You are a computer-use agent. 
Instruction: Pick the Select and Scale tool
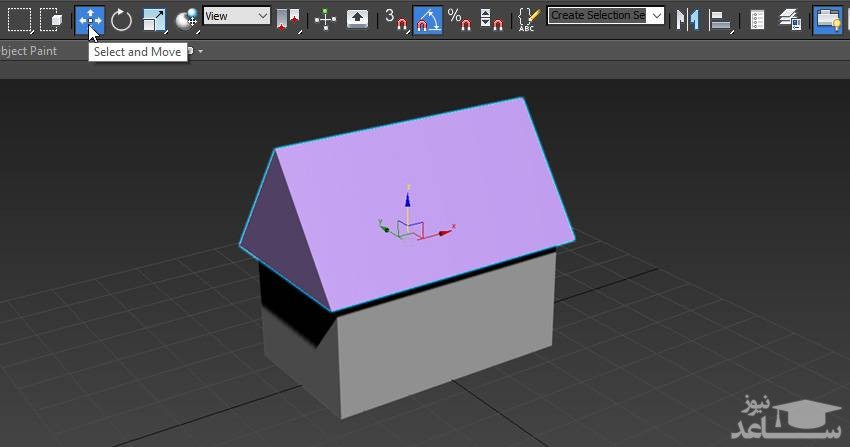[x=154, y=18]
